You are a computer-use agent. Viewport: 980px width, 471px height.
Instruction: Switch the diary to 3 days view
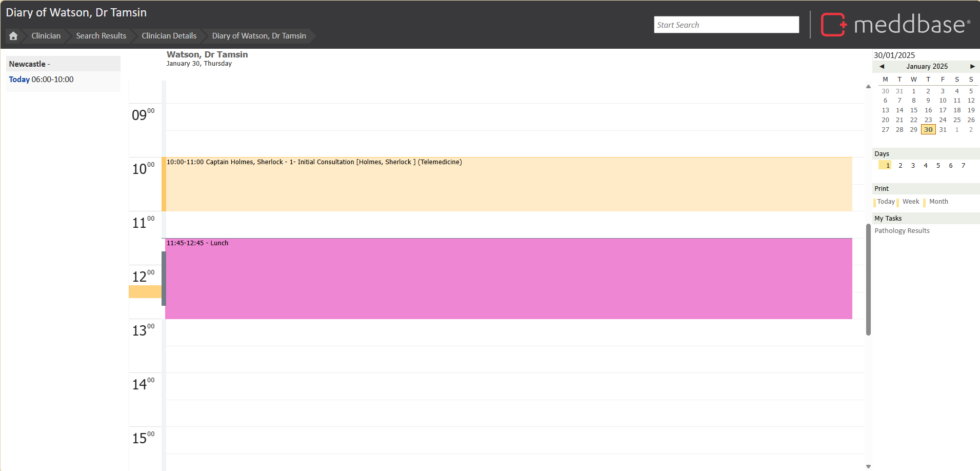[x=913, y=166]
